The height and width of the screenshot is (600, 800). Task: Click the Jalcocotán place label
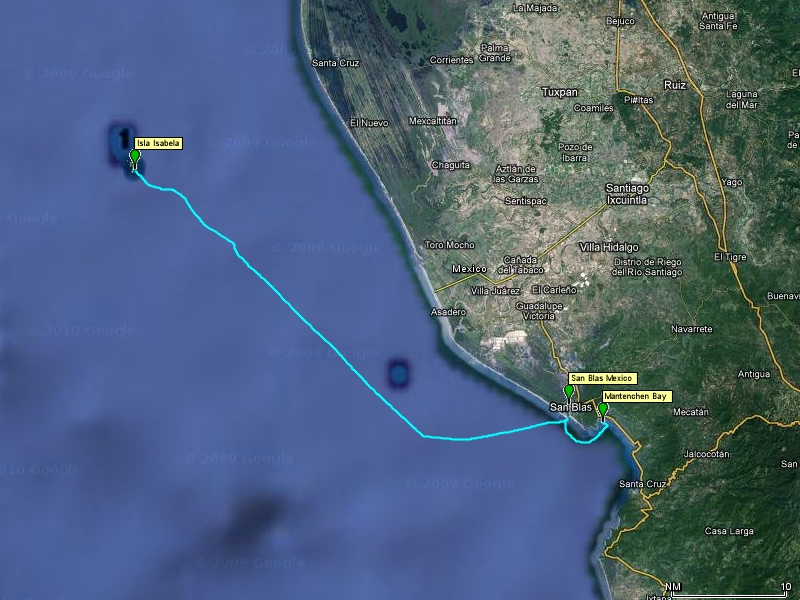click(x=707, y=454)
